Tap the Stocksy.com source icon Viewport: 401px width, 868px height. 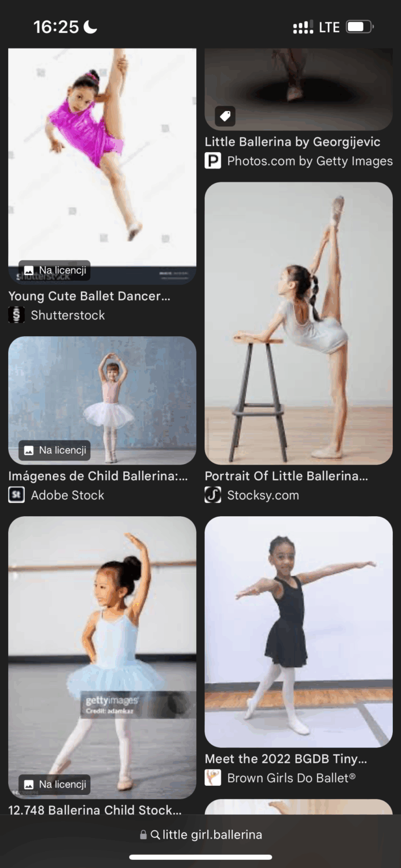pos(213,495)
